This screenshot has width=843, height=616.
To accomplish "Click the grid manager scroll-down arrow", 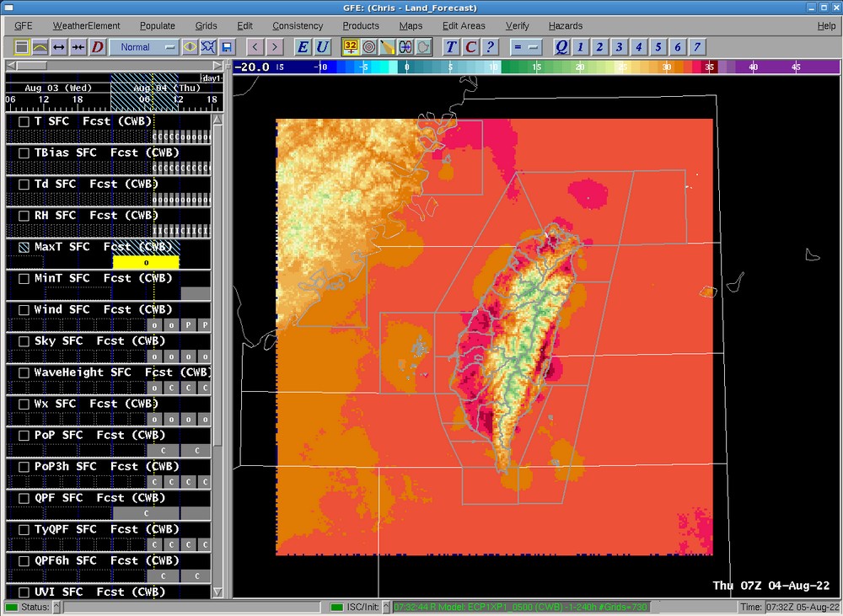I will [x=217, y=592].
